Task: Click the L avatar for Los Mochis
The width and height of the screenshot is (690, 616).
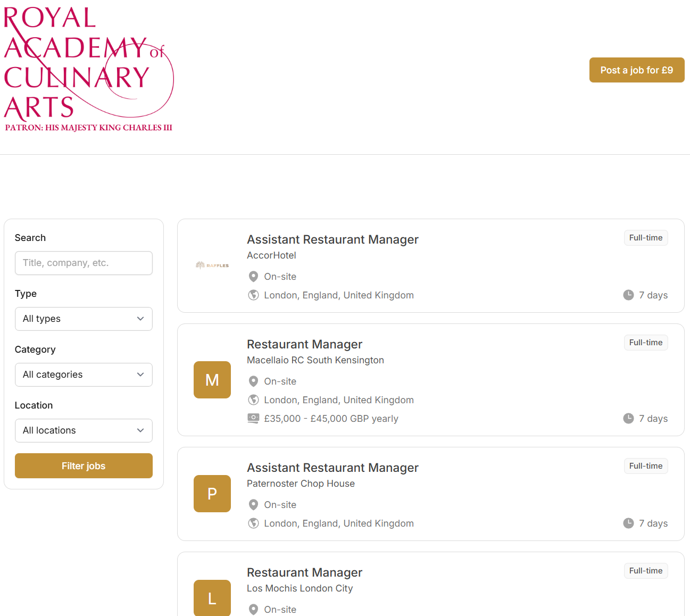Action: point(212,598)
